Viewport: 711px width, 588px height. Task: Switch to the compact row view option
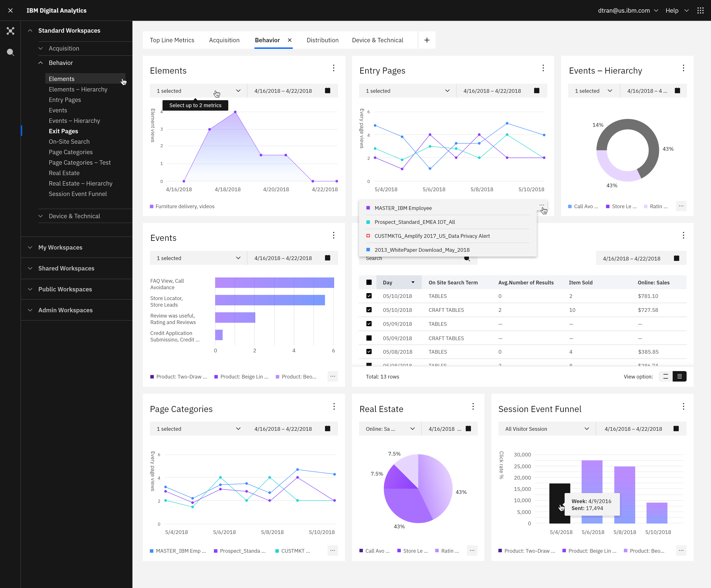click(x=666, y=376)
